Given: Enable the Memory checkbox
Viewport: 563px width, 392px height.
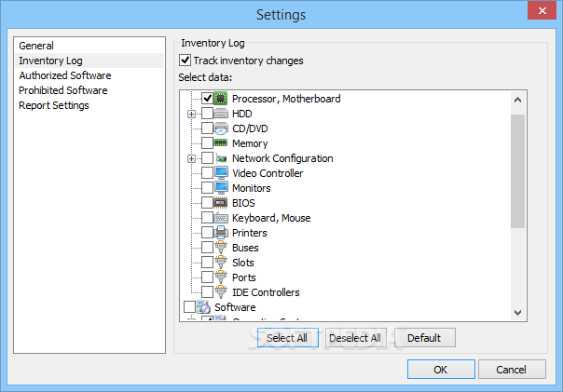Looking at the screenshot, I should pyautogui.click(x=207, y=143).
